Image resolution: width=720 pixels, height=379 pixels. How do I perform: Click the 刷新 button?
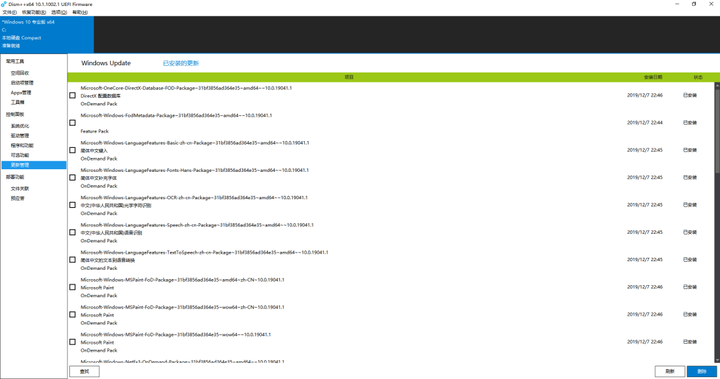coord(670,371)
